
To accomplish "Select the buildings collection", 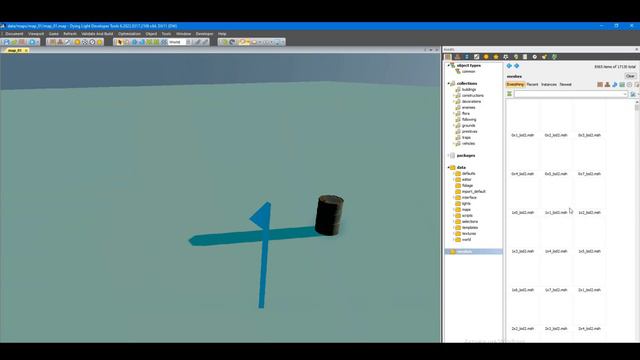I will (x=469, y=89).
